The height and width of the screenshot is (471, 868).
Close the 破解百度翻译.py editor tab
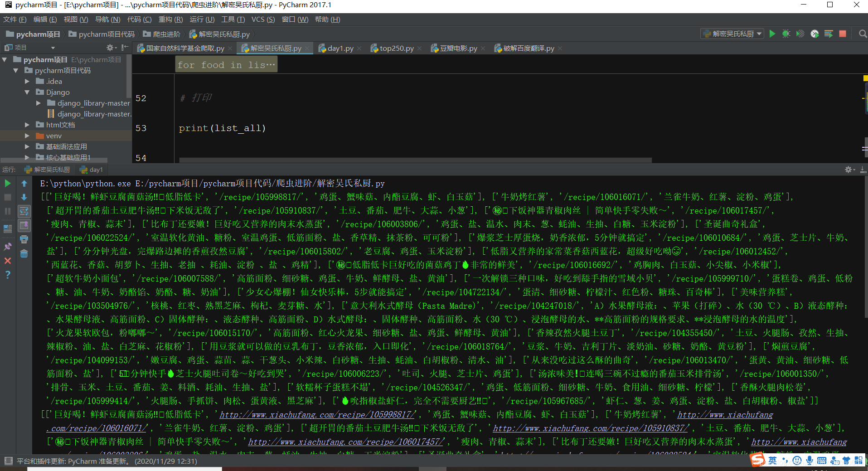(x=560, y=48)
